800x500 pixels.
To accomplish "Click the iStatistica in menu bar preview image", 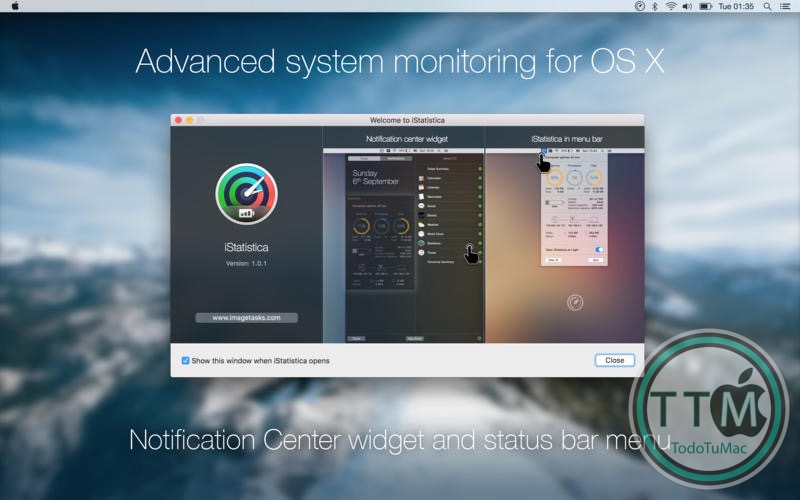I will tap(565, 245).
